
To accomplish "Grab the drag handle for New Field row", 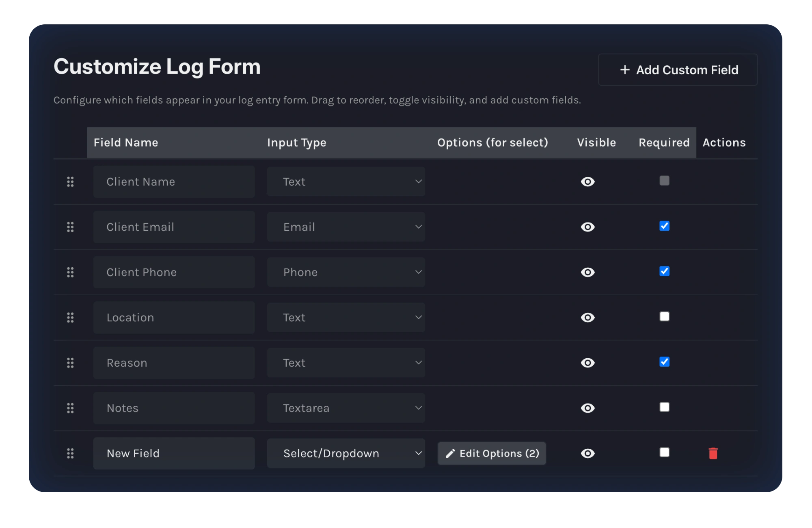I will [x=70, y=453].
